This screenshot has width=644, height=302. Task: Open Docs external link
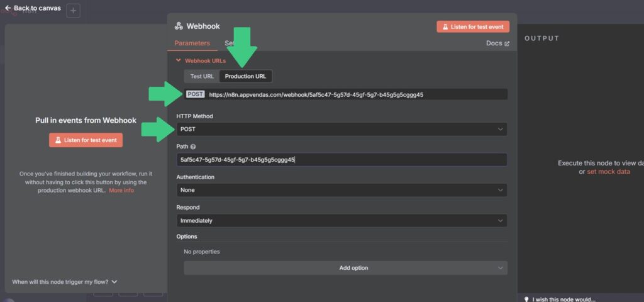tap(497, 43)
